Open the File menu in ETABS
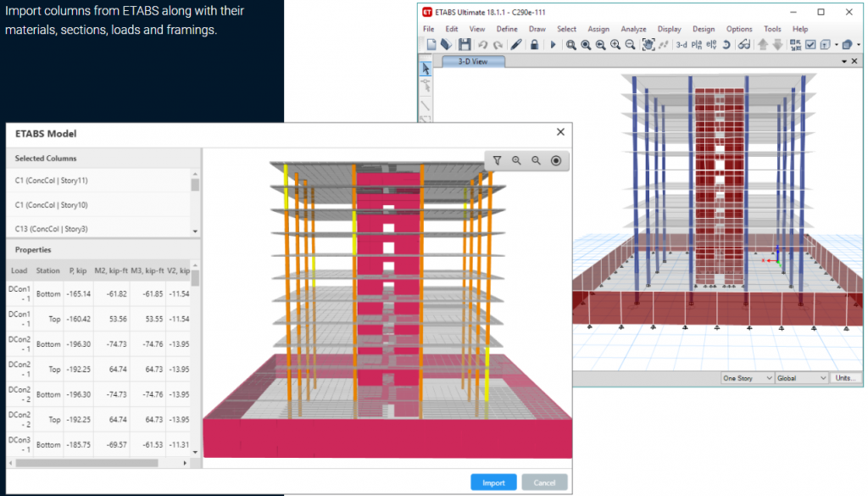The width and height of the screenshot is (868, 496). coord(428,29)
